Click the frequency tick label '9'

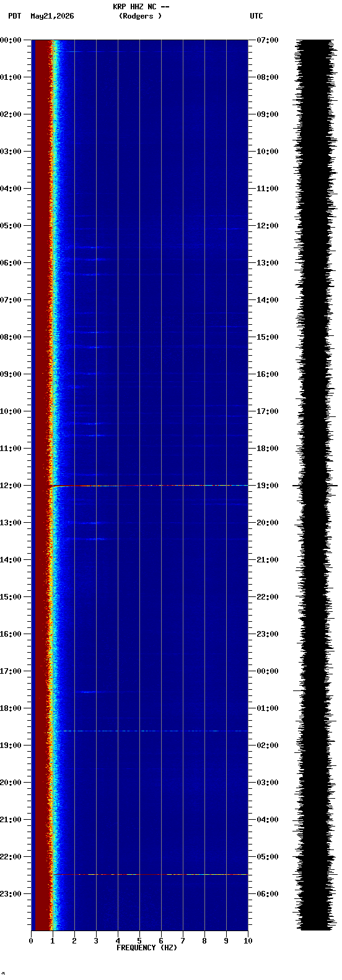click(x=226, y=941)
